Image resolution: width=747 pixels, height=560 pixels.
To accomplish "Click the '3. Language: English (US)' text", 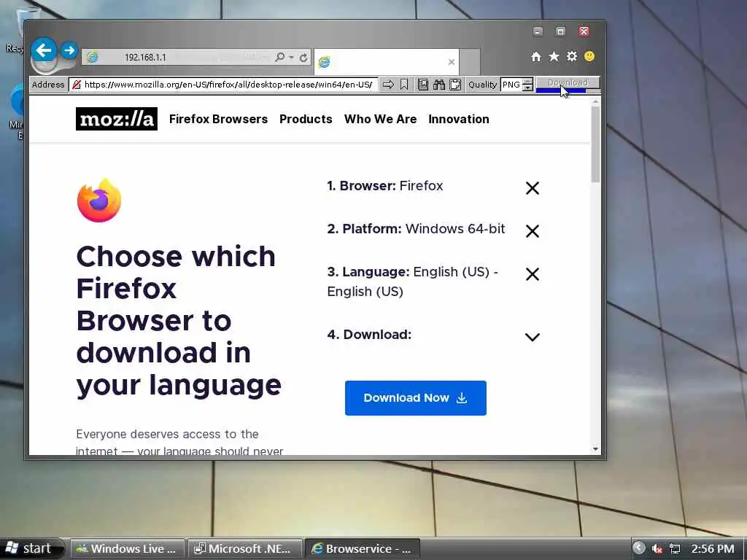I will tap(413, 281).
